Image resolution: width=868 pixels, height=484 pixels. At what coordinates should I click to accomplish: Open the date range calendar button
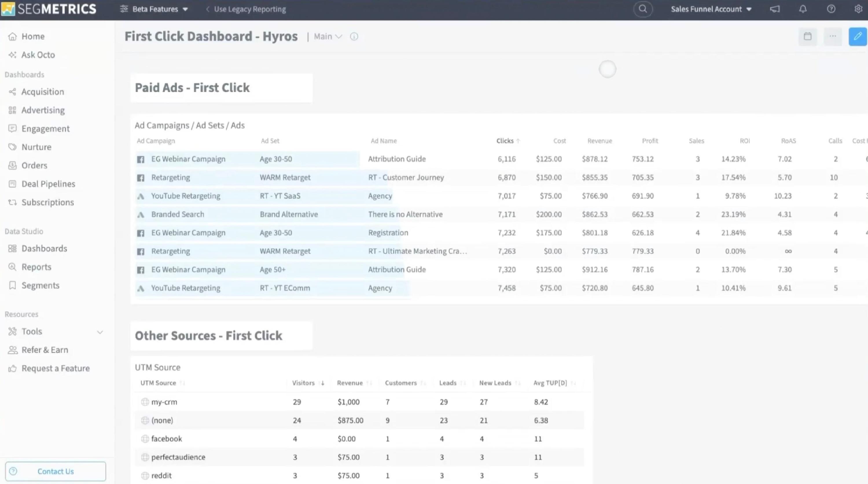(x=808, y=36)
